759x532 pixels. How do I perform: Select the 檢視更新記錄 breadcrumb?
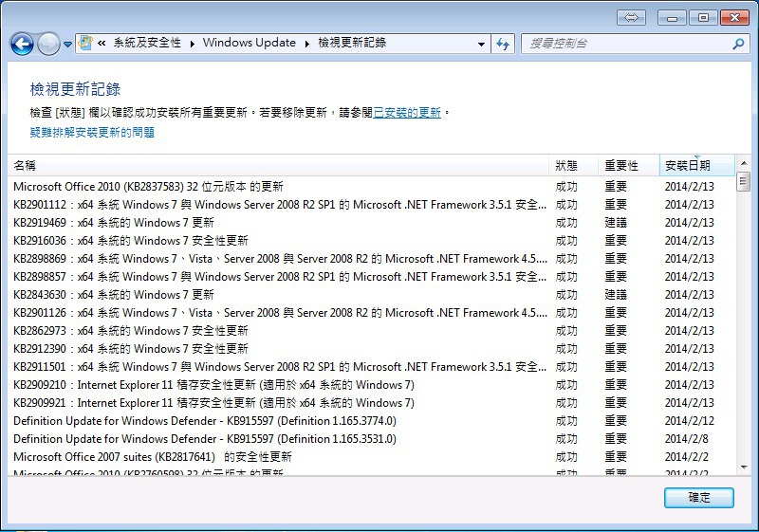(x=352, y=43)
